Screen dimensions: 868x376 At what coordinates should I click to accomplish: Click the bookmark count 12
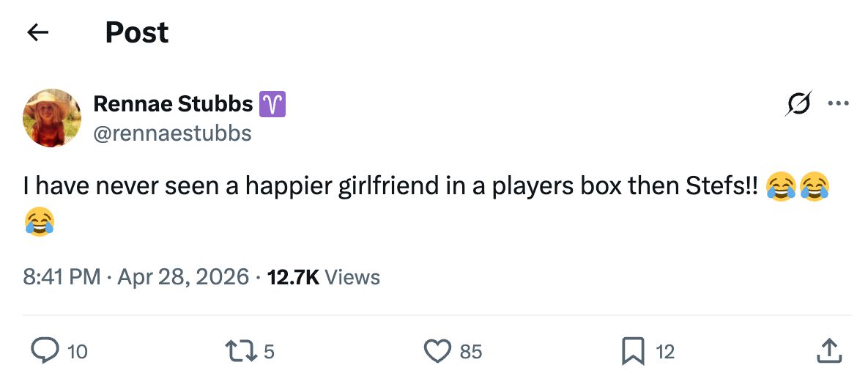pyautogui.click(x=664, y=352)
